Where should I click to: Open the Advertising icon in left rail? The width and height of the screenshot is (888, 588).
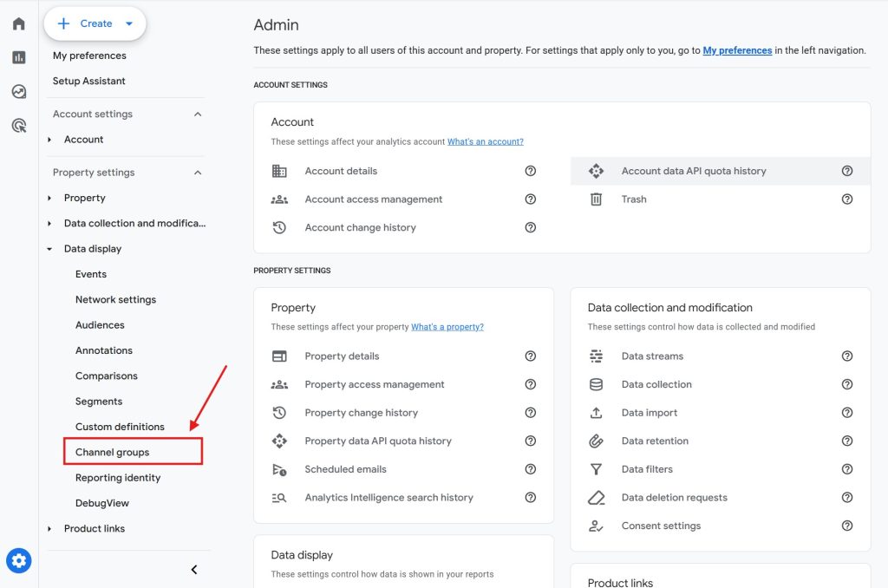[x=19, y=125]
